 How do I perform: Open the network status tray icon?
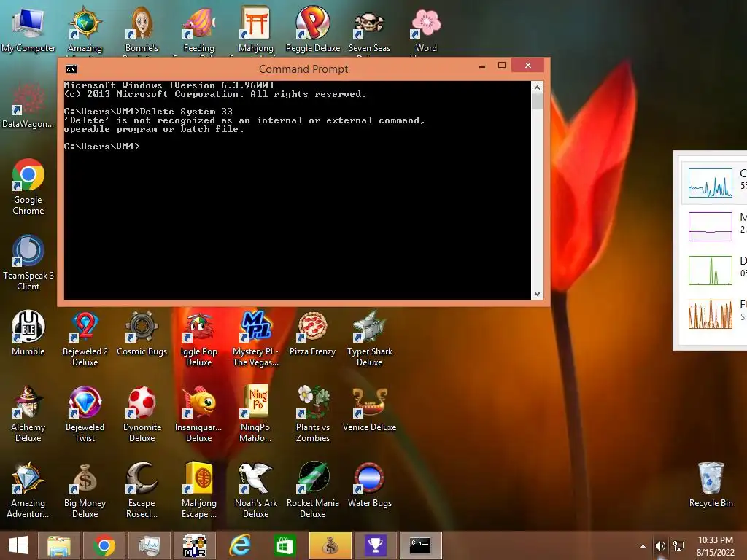point(678,546)
